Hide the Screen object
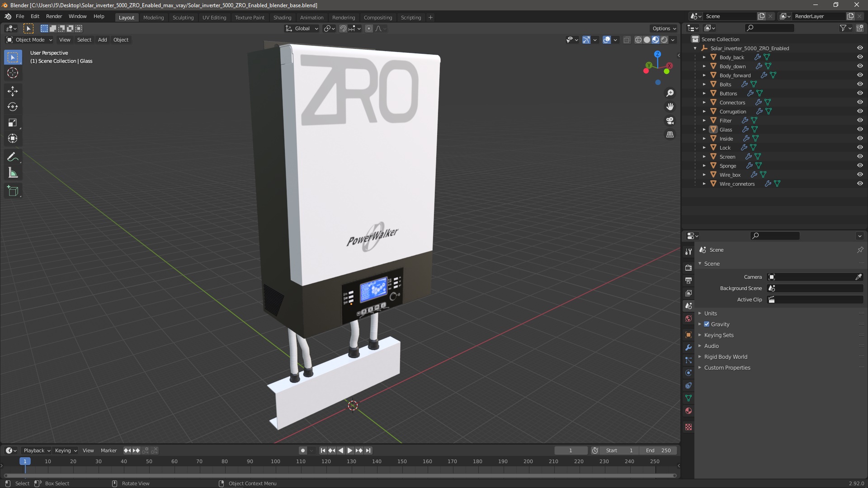 (860, 156)
